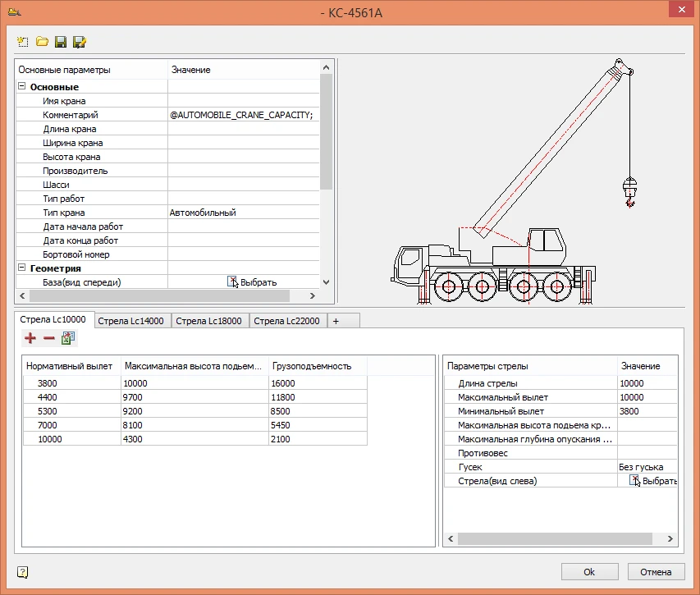Click Выбрать for Стрела(вид слева)

654,481
